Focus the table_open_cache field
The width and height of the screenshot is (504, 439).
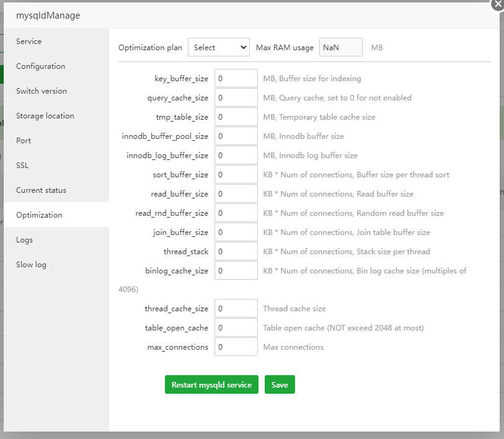(x=236, y=328)
